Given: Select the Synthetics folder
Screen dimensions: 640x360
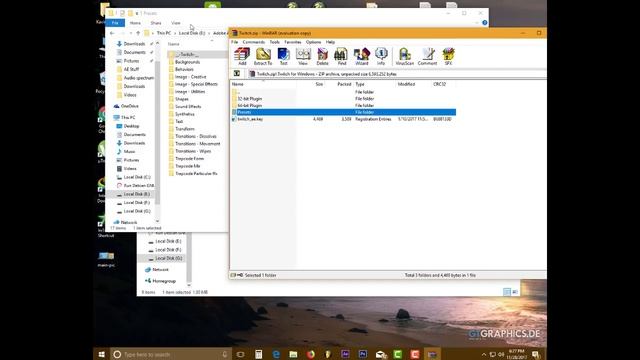Looking at the screenshot, I should click(184, 114).
